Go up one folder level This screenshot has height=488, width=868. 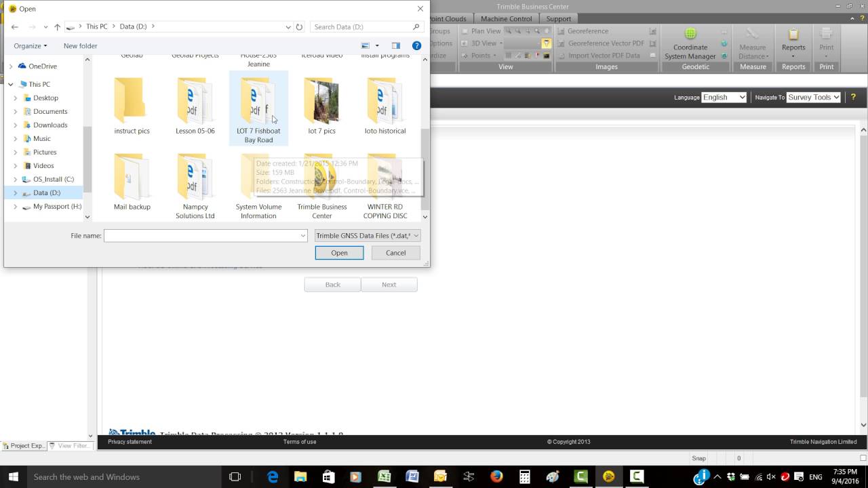coord(57,27)
